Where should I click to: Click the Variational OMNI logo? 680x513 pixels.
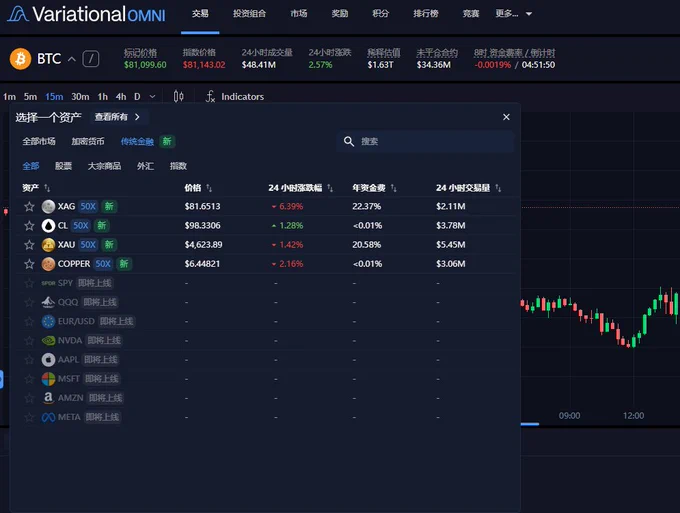(86, 14)
